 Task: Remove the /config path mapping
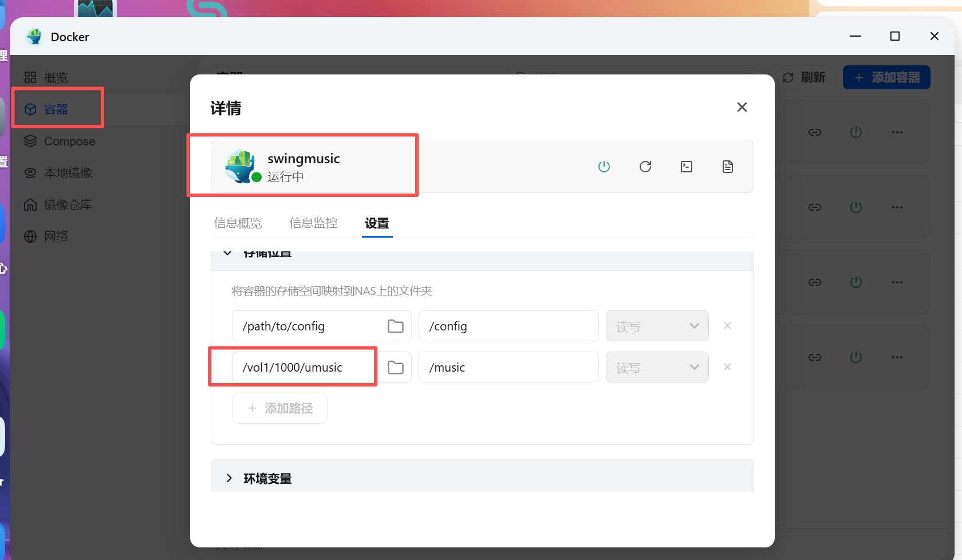pos(727,326)
